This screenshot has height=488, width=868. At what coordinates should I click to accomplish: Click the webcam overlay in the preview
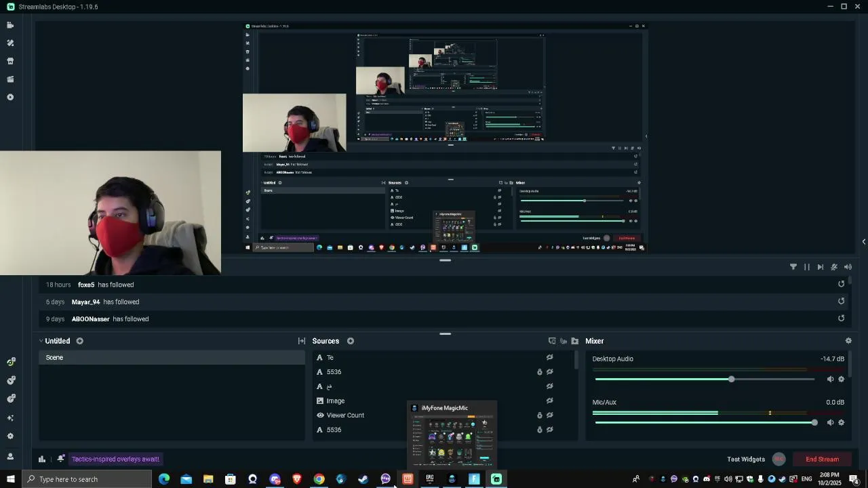coord(110,213)
